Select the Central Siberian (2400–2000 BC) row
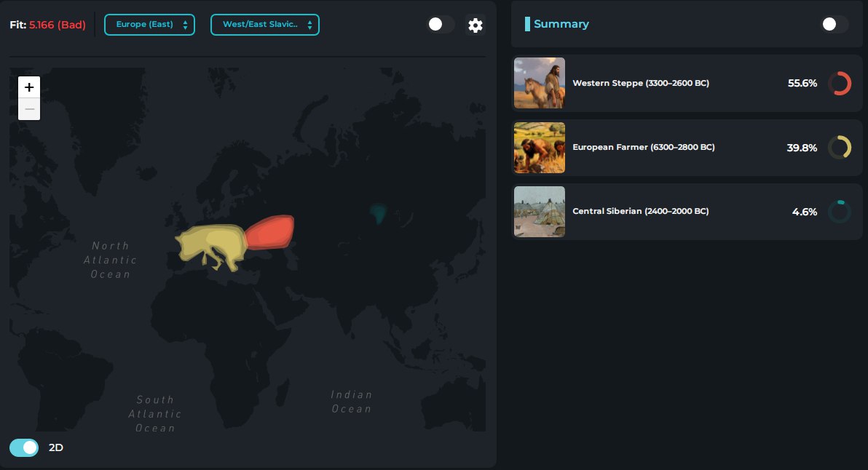The image size is (868, 470). pos(687,212)
